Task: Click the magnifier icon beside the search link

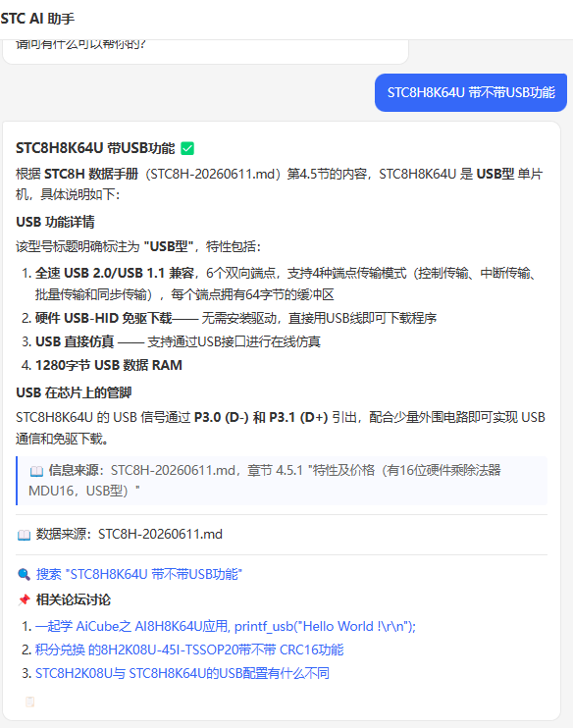Action: (24, 574)
